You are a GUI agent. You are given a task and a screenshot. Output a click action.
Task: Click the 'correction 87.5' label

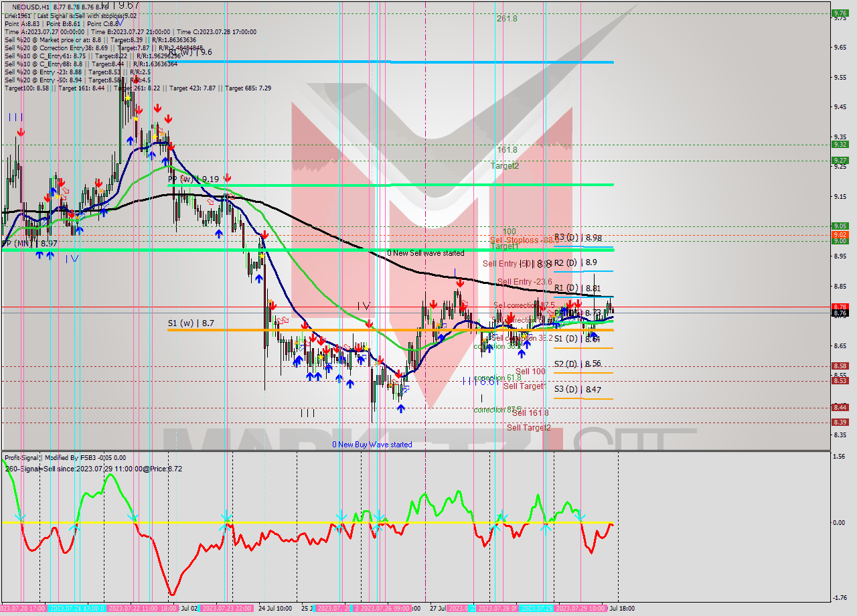coord(497,410)
